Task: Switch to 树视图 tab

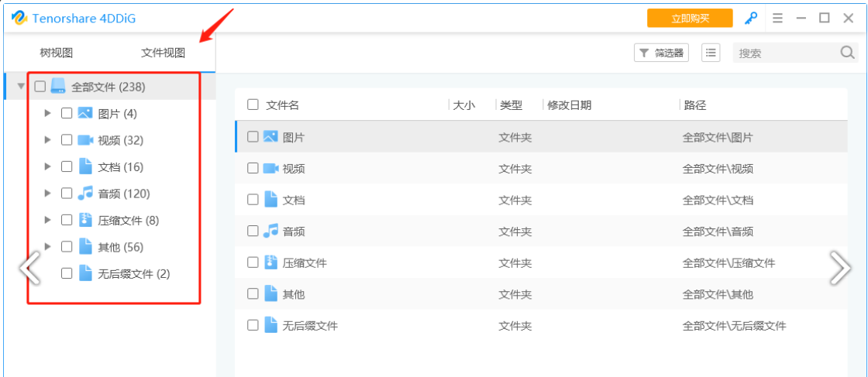Action: pos(56,53)
